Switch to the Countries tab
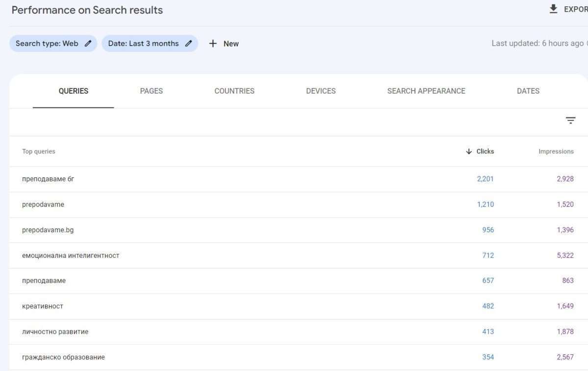The height and width of the screenshot is (371, 588). tap(234, 91)
